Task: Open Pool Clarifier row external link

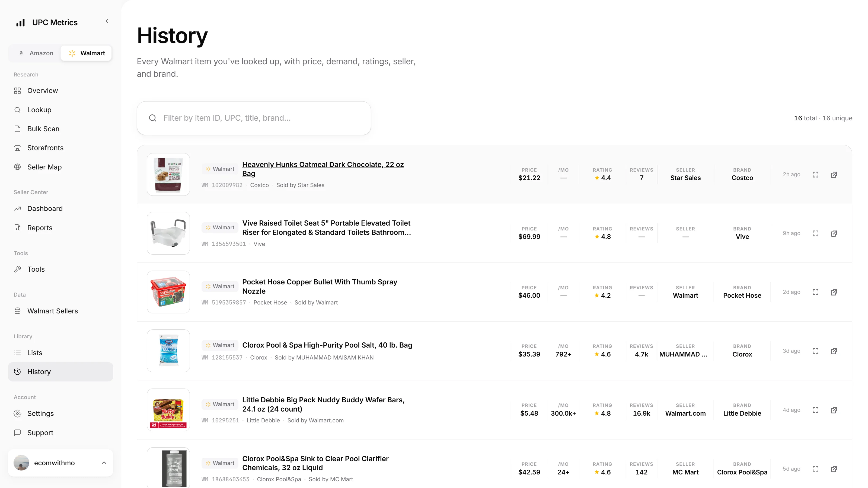Action: click(834, 469)
